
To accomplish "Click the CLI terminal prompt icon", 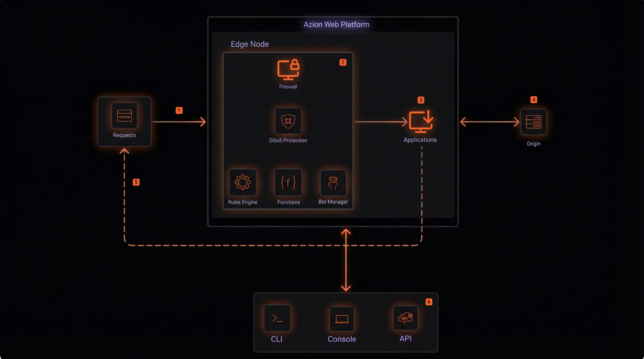I will tap(277, 318).
